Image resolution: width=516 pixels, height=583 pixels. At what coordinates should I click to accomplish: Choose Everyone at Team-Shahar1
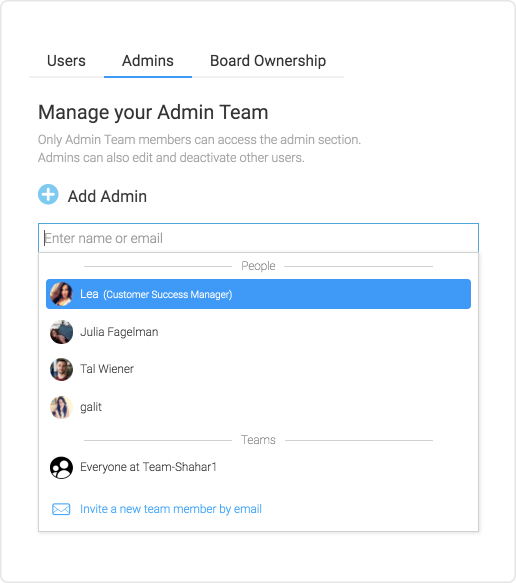click(258, 467)
